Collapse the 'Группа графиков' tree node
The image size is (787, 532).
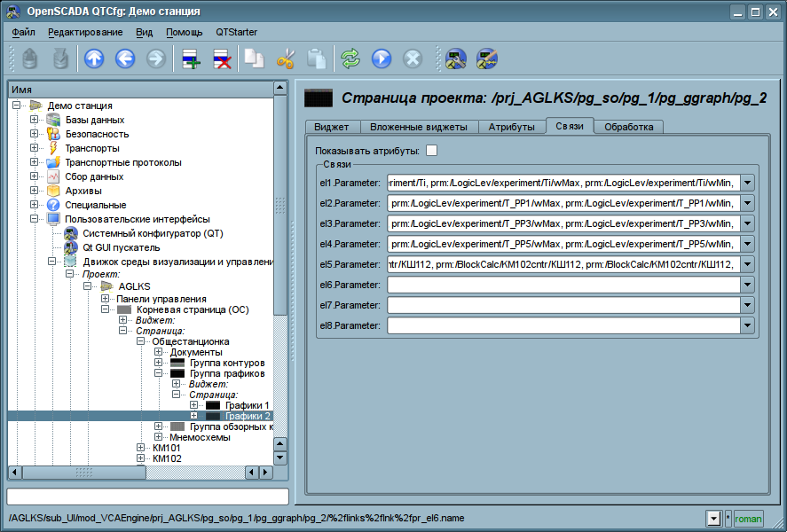[x=159, y=373]
